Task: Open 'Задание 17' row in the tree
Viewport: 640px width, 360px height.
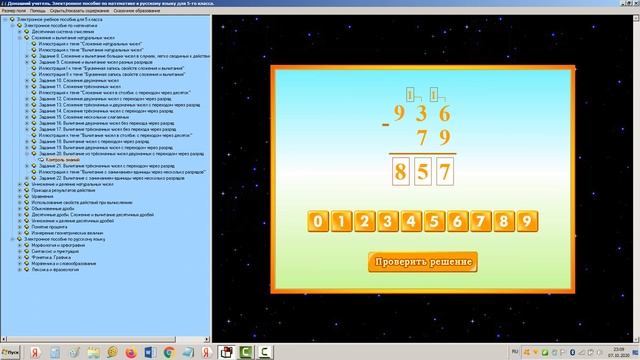Action: 107,129
